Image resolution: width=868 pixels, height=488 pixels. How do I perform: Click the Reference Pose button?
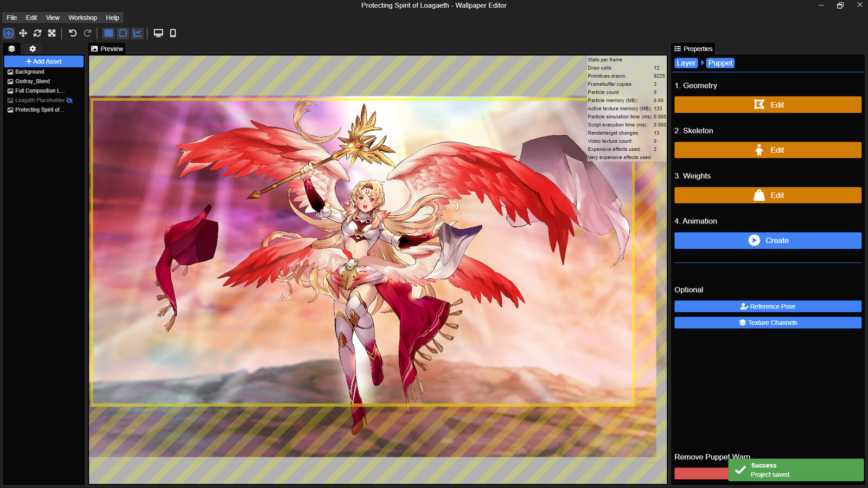pyautogui.click(x=768, y=306)
